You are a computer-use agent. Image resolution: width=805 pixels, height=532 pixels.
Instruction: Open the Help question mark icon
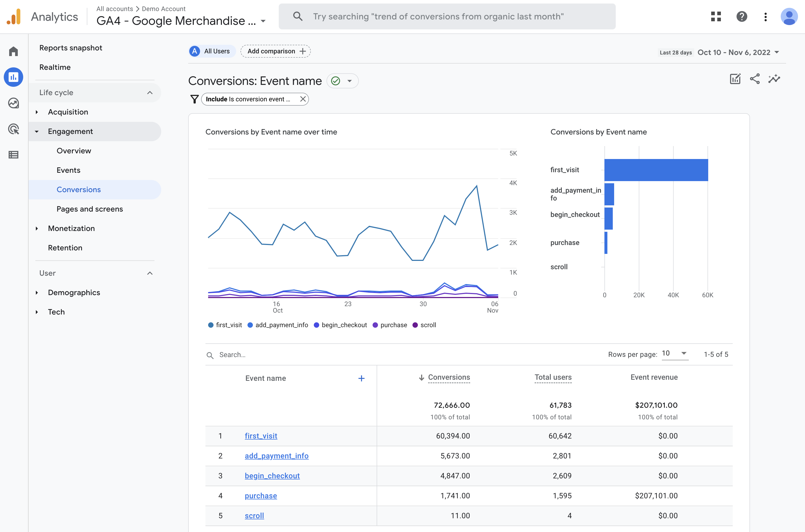coord(742,17)
